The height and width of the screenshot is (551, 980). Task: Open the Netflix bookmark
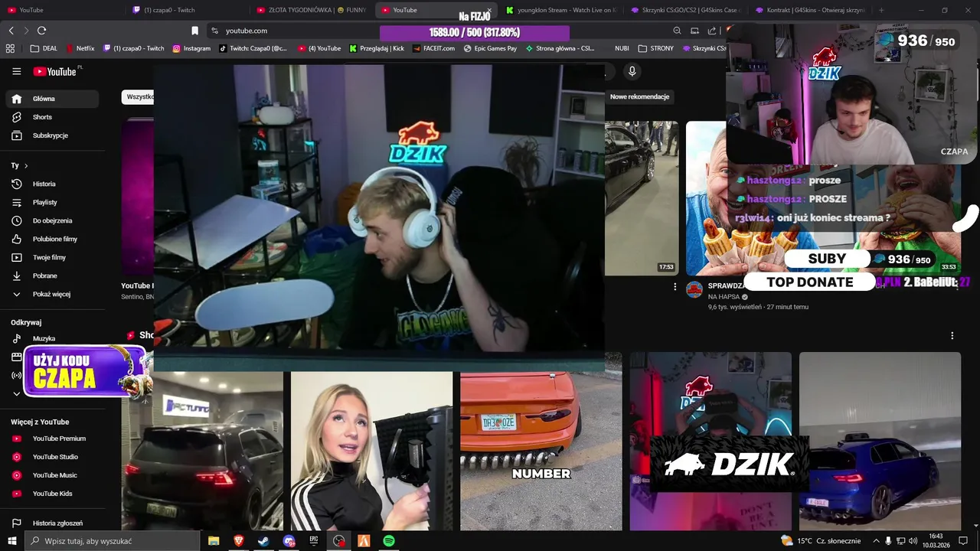80,48
